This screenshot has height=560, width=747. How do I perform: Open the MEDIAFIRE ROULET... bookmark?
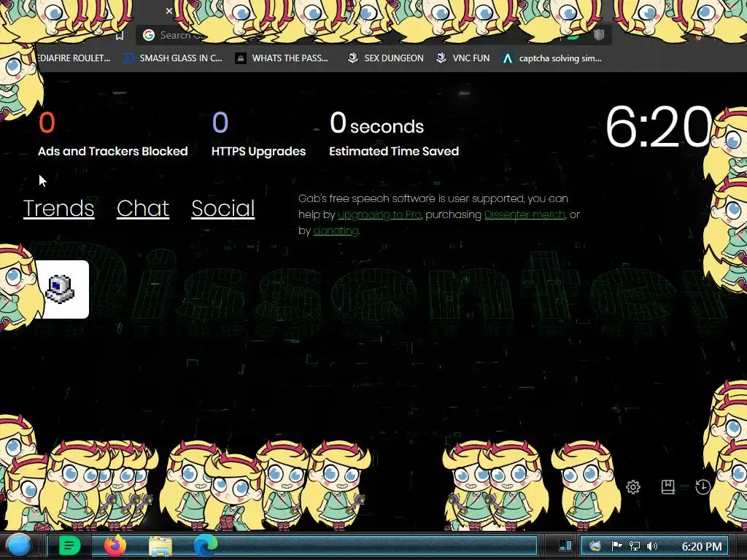74,58
